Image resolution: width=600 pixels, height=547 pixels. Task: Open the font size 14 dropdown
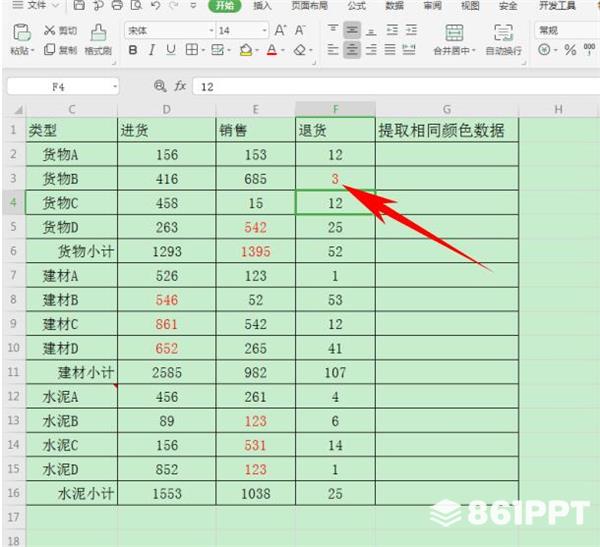point(264,30)
